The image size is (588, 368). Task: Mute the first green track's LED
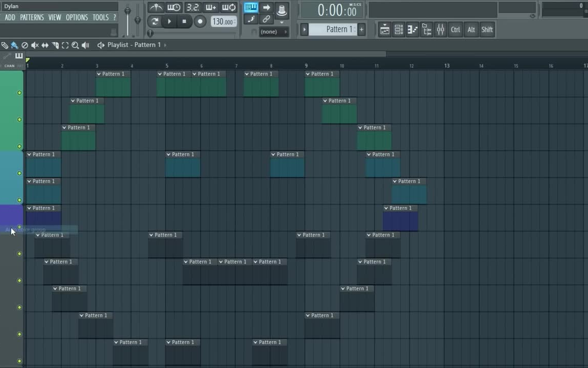click(19, 93)
